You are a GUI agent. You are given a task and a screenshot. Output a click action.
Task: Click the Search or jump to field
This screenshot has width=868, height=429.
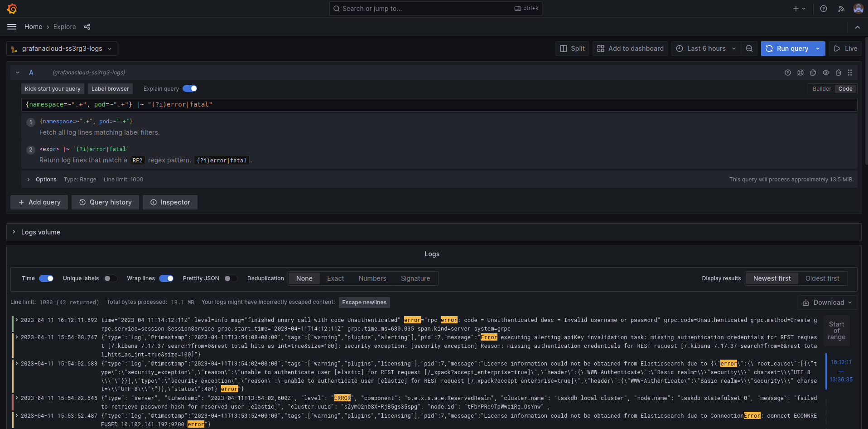tap(436, 9)
